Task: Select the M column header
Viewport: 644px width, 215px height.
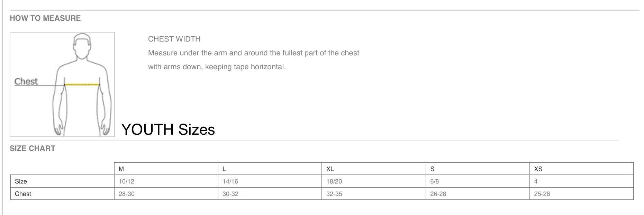Action: pyautogui.click(x=166, y=169)
